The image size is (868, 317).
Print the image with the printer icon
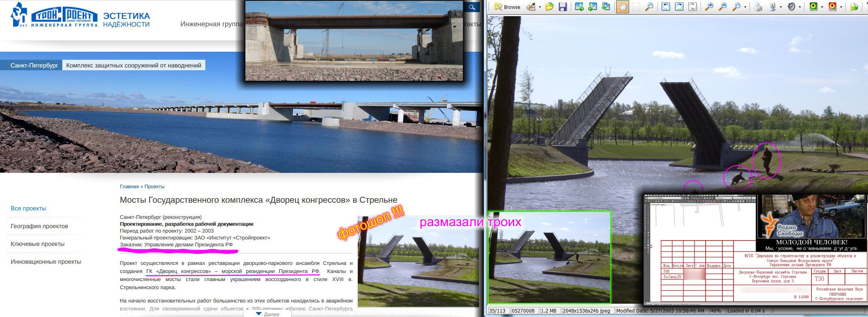pos(758,7)
